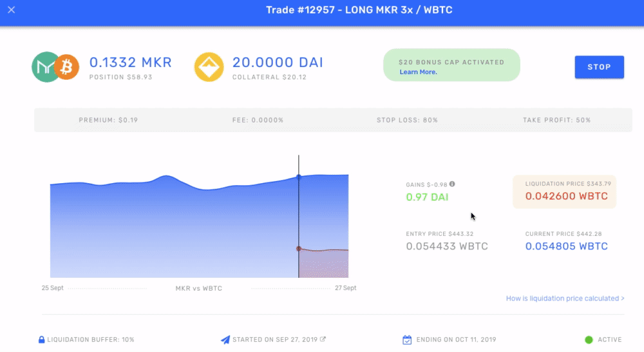This screenshot has height=352, width=644.
Task: Click the ACTIVE status text
Action: [609, 340]
